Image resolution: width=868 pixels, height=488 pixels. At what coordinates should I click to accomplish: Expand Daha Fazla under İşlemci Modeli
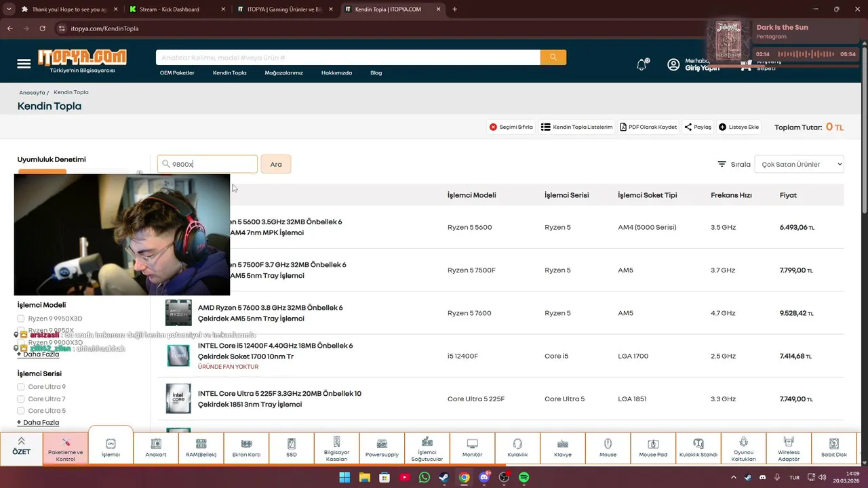[38, 354]
